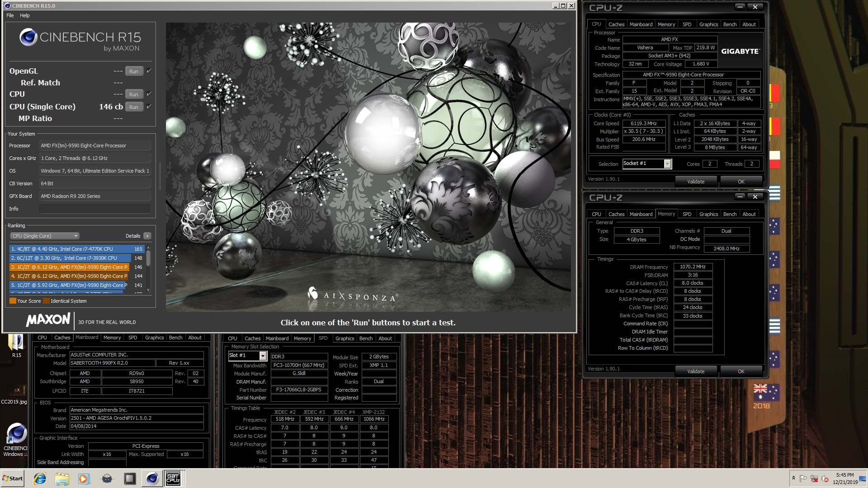Open network status tray icon
868x488 pixels.
click(x=814, y=479)
